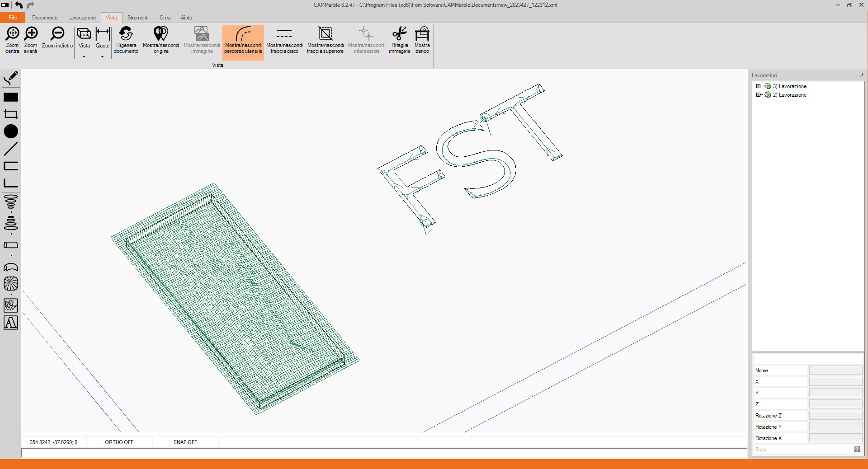Toggle SNAP OFF in status bar

point(185,442)
